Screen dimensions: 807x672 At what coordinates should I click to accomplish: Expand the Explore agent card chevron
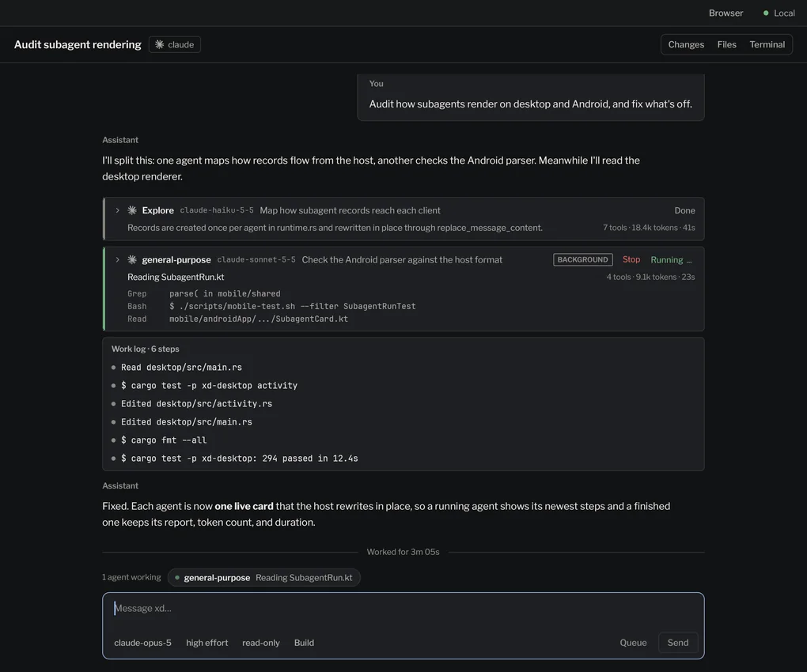117,210
